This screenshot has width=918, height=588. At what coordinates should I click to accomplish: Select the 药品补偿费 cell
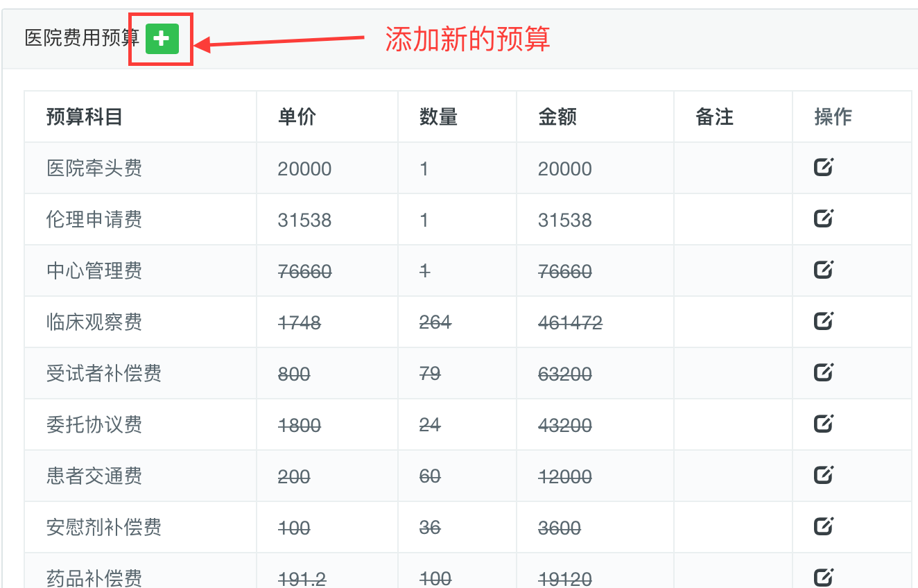141,571
